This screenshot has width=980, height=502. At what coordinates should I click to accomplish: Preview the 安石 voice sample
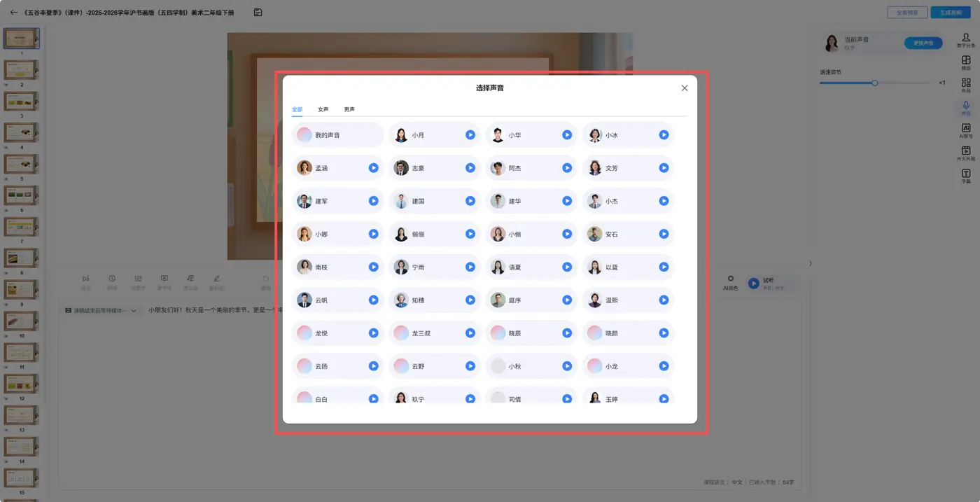pos(664,234)
